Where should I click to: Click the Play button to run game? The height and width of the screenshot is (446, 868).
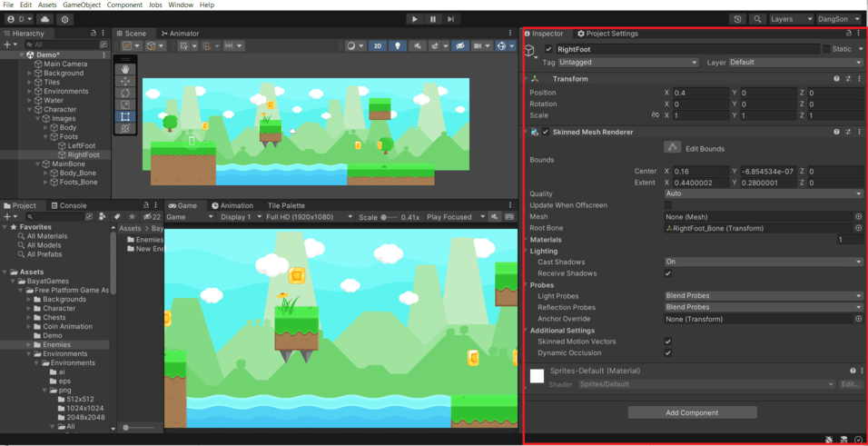(x=415, y=19)
